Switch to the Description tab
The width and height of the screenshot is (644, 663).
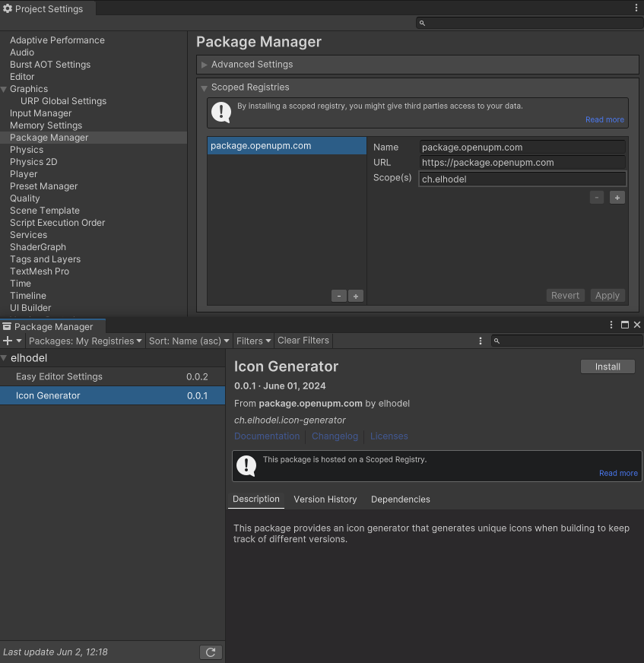coord(255,499)
